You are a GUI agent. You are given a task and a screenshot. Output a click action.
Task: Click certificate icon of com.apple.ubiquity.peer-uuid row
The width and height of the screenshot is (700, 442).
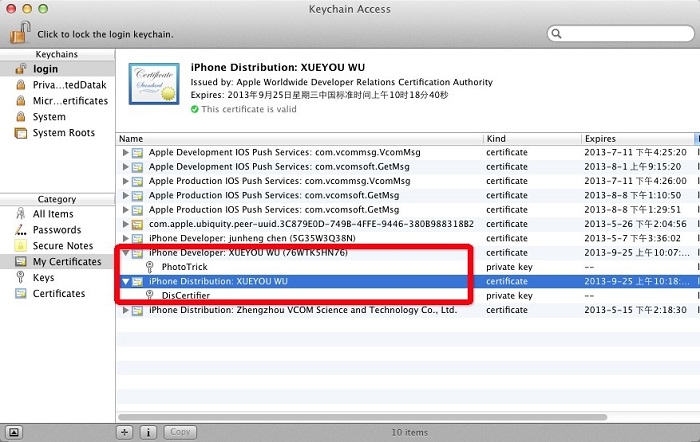137,224
